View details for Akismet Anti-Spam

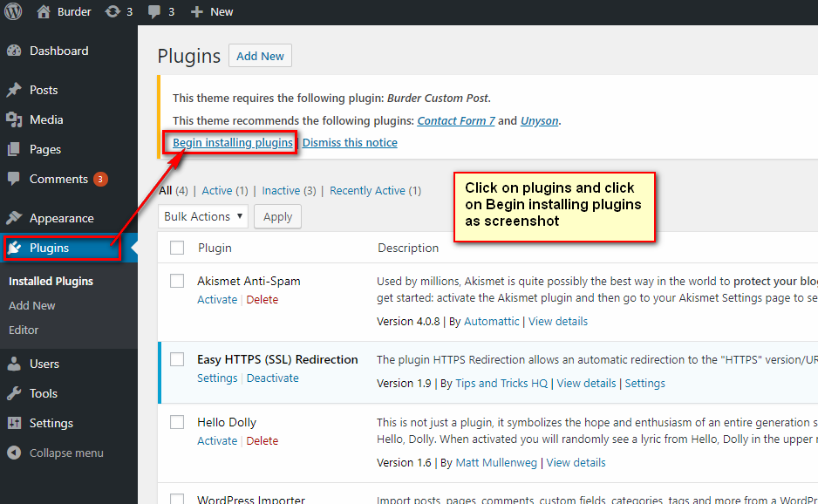pos(557,322)
